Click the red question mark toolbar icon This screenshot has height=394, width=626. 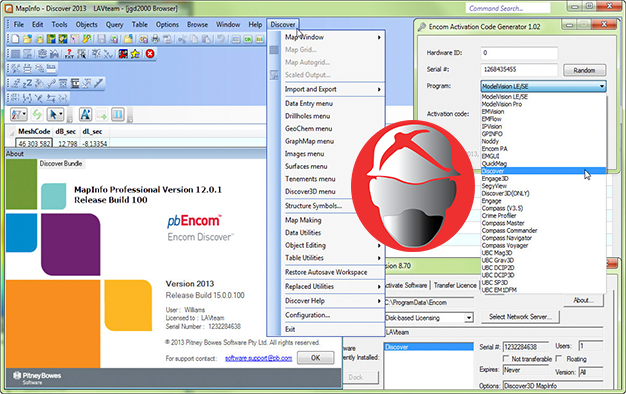[69, 53]
